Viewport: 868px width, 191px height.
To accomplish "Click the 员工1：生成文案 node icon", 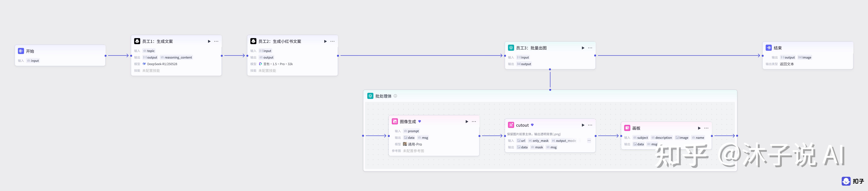I will [137, 41].
